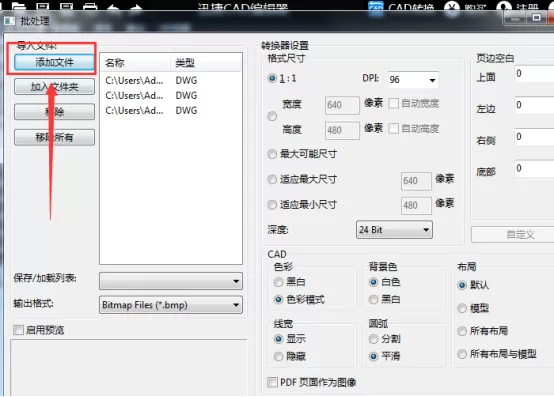Viewport: 554px width, 397px height.
Task: Open the 深度 24 Bit dropdown
Action: pos(394,230)
